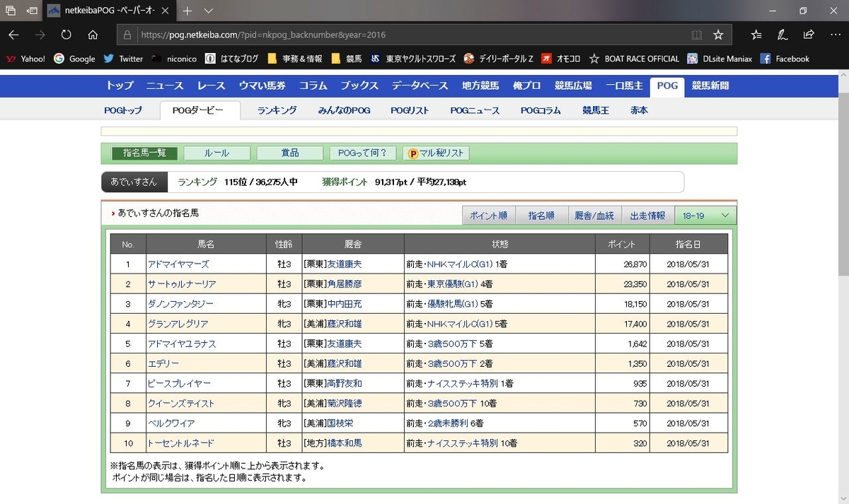Show 出走情報 view
Viewport: 849px width, 504px height.
tap(647, 216)
